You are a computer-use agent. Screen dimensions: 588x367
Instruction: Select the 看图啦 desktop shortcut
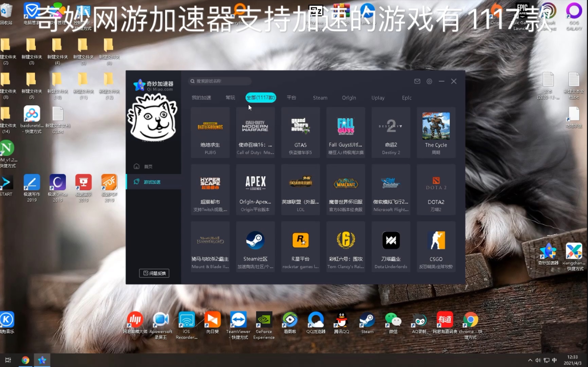tap(290, 323)
